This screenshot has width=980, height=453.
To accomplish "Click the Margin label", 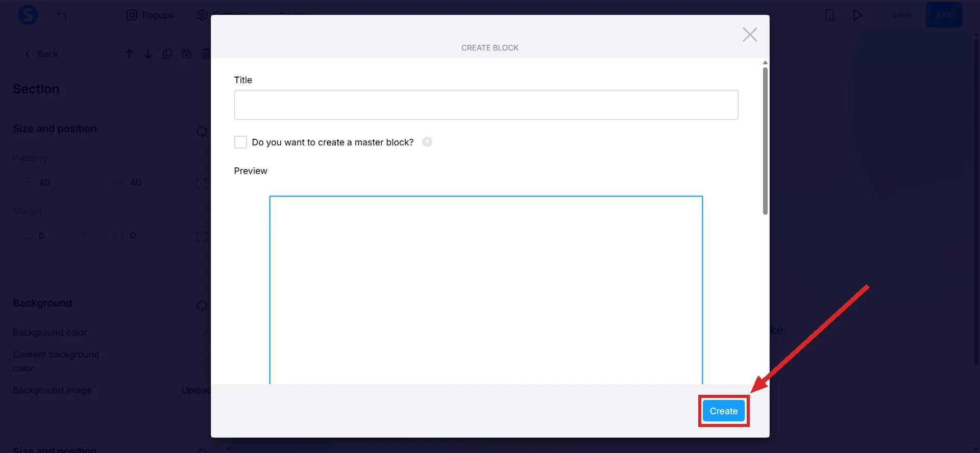I will [28, 211].
